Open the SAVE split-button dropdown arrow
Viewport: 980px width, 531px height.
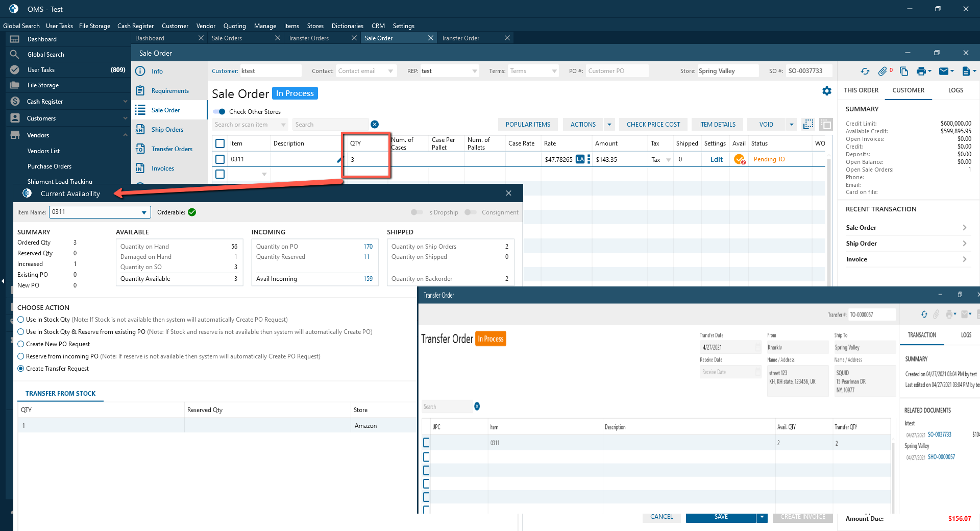(762, 517)
